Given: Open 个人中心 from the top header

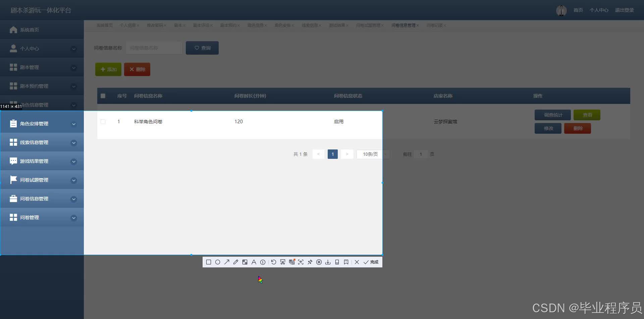Looking at the screenshot, I should click(599, 10).
